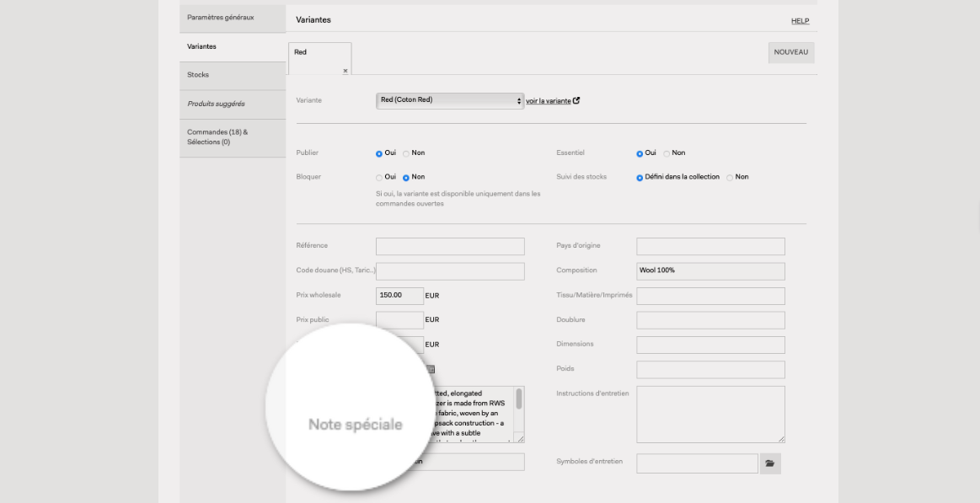Set Essentiel to Oui
Image resolution: width=980 pixels, height=503 pixels.
click(x=640, y=153)
